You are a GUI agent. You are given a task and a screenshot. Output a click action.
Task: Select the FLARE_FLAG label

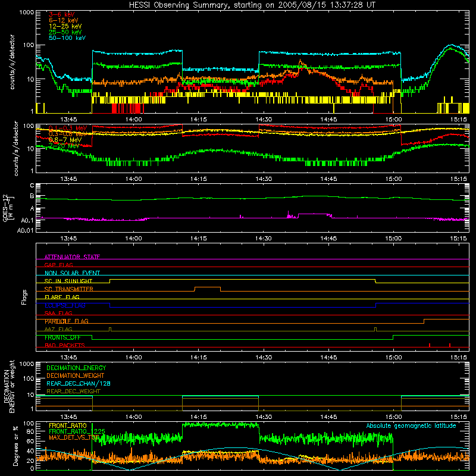click(x=62, y=297)
